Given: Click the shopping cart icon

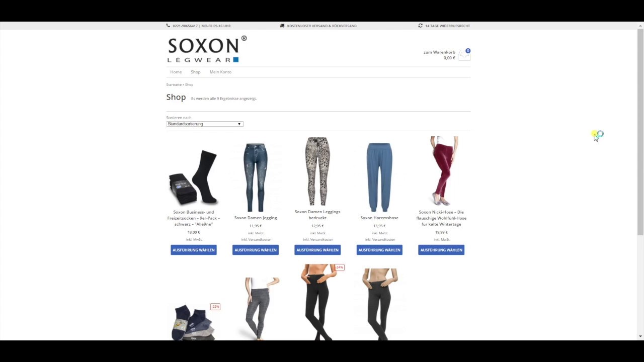Looking at the screenshot, I should click(464, 55).
